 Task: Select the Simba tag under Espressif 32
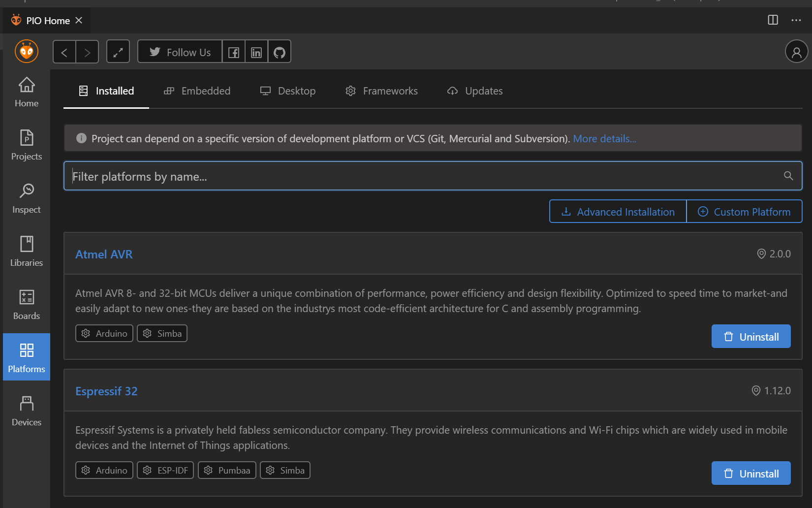[x=285, y=470]
